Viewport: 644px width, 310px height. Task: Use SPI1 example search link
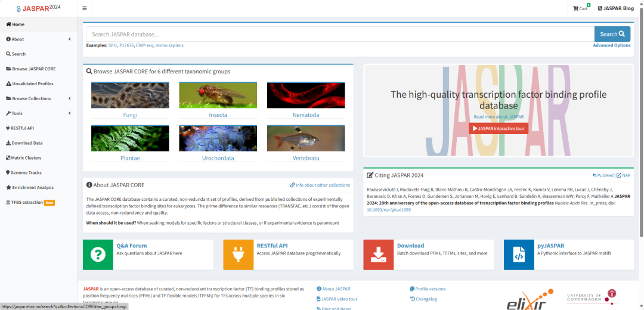(113, 45)
